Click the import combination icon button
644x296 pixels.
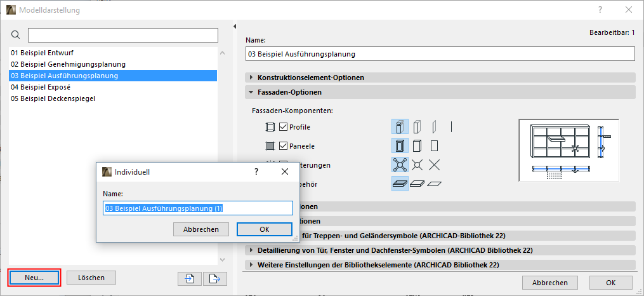tap(189, 278)
